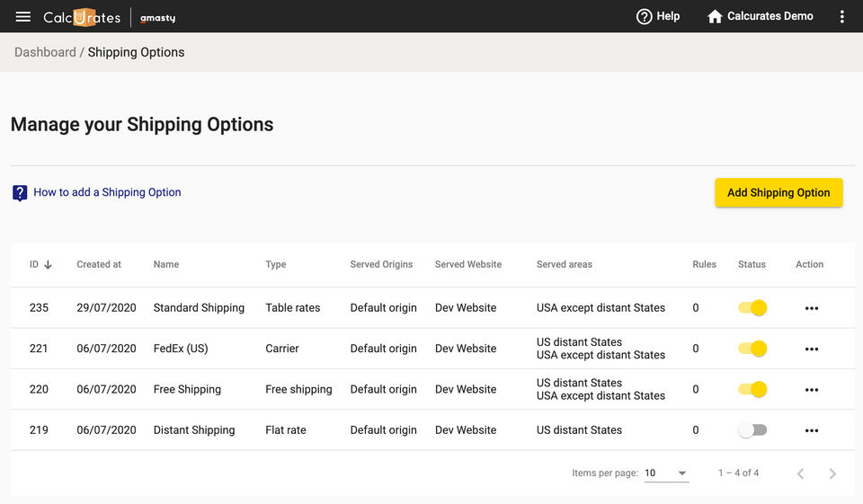Viewport: 863px width, 504px height.
Task: Open action menu for Distant Shipping row
Action: (811, 430)
